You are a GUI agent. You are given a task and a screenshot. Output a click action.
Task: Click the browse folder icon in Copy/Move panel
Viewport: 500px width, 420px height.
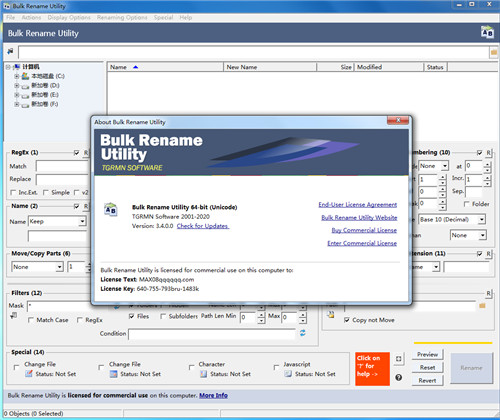coord(482,305)
